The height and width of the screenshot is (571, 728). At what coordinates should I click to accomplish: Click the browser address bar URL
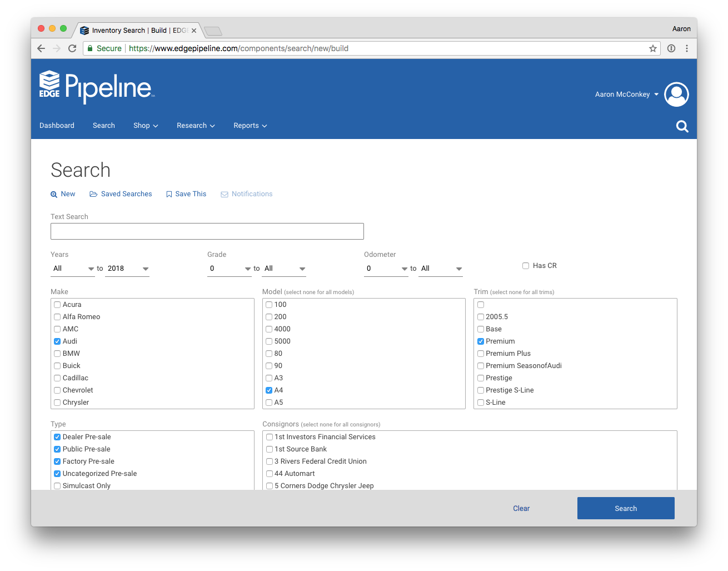pyautogui.click(x=238, y=48)
